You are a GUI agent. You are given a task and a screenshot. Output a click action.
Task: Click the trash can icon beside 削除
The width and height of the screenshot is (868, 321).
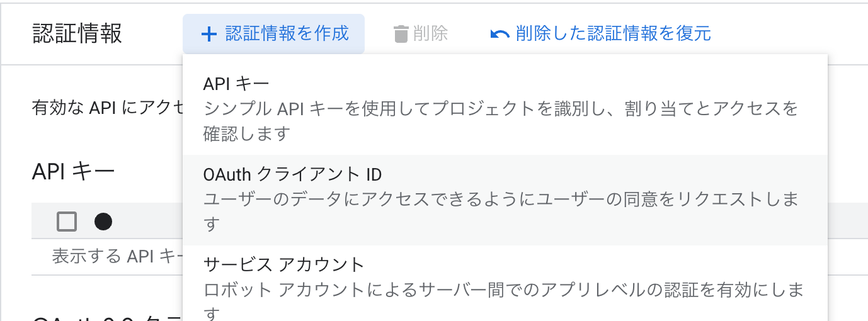point(401,34)
